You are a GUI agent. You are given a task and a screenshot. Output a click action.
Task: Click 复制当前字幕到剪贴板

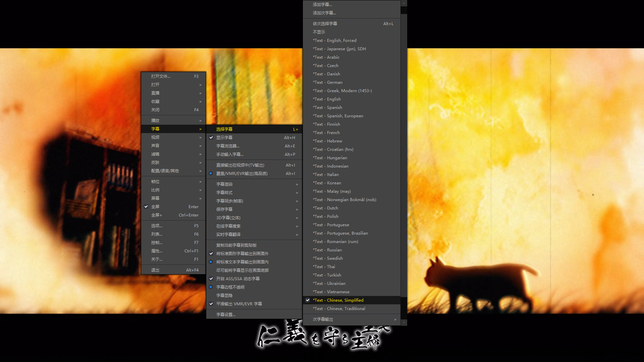254,245
